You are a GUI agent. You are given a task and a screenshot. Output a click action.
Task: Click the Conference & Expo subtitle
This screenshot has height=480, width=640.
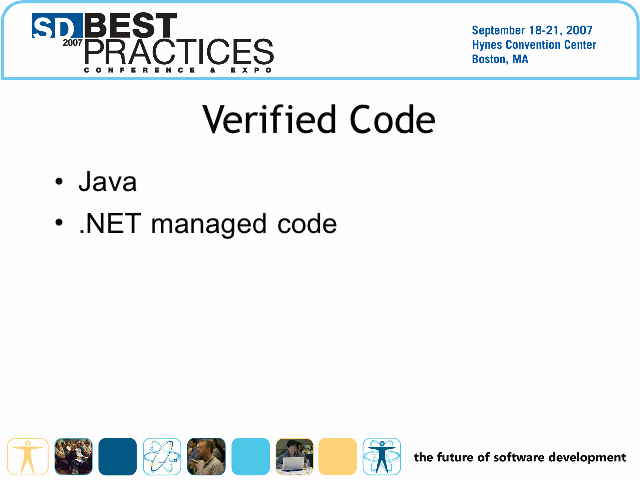coord(178,70)
